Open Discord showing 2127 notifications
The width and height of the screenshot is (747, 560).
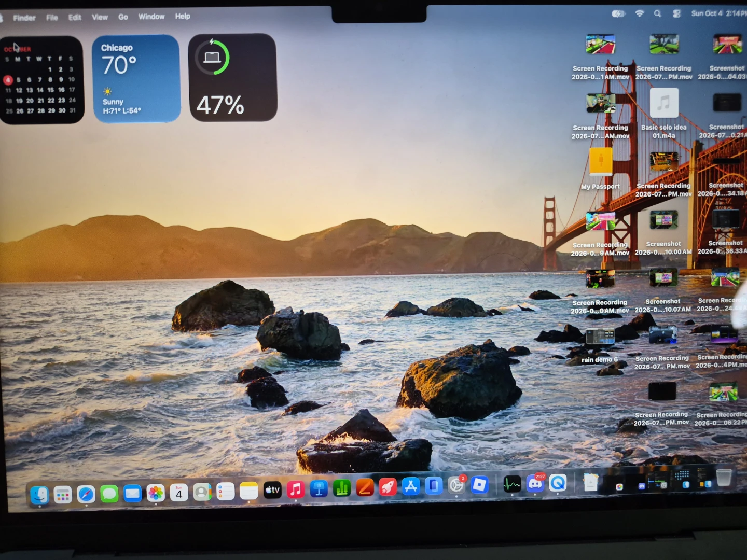click(x=535, y=484)
